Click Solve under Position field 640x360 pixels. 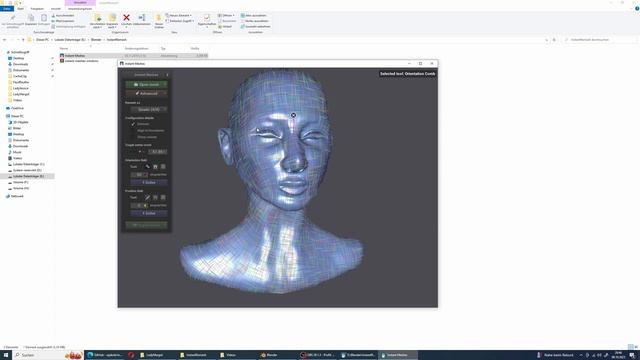click(149, 213)
